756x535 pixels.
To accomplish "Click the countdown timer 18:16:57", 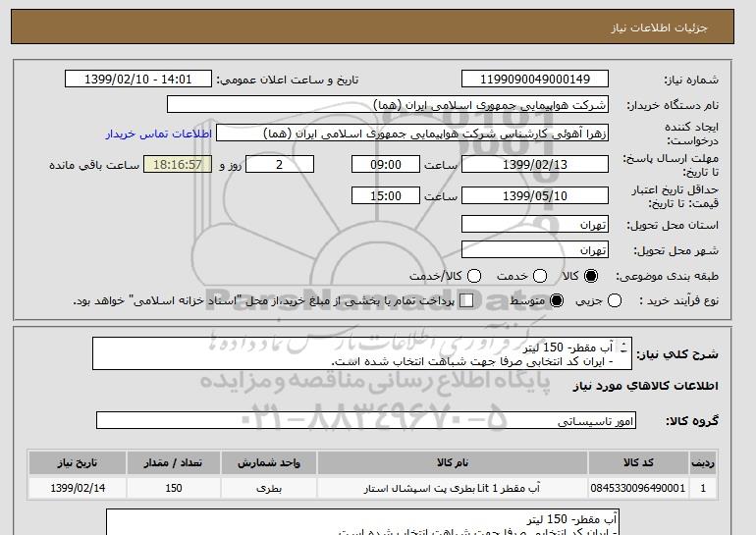I will point(178,164).
